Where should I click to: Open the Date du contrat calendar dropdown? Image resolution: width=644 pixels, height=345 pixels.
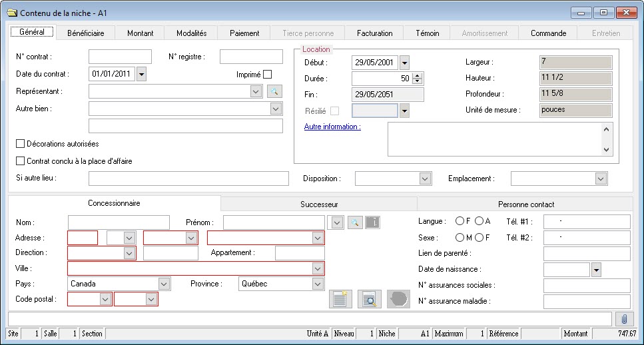pos(141,75)
